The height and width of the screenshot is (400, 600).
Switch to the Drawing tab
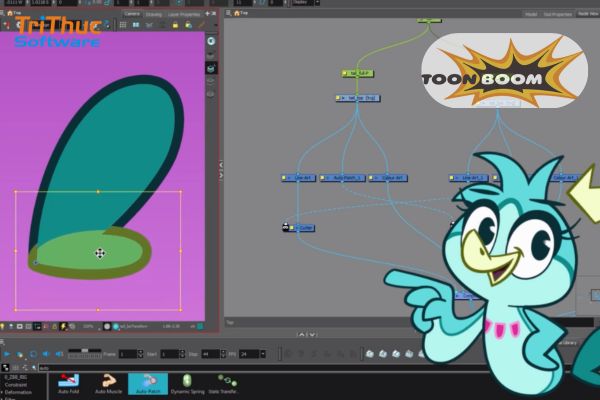[154, 15]
